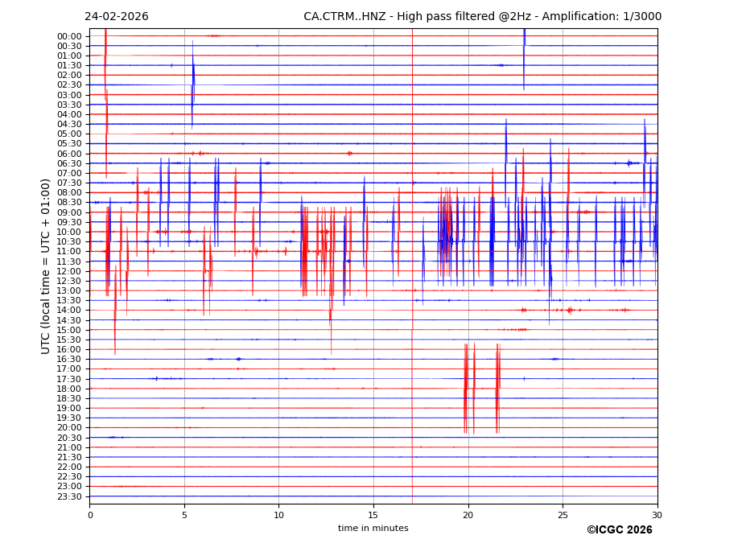This screenshot has width=746, height=560.
Task: Select the 12:00 row time label
Action: (69, 271)
